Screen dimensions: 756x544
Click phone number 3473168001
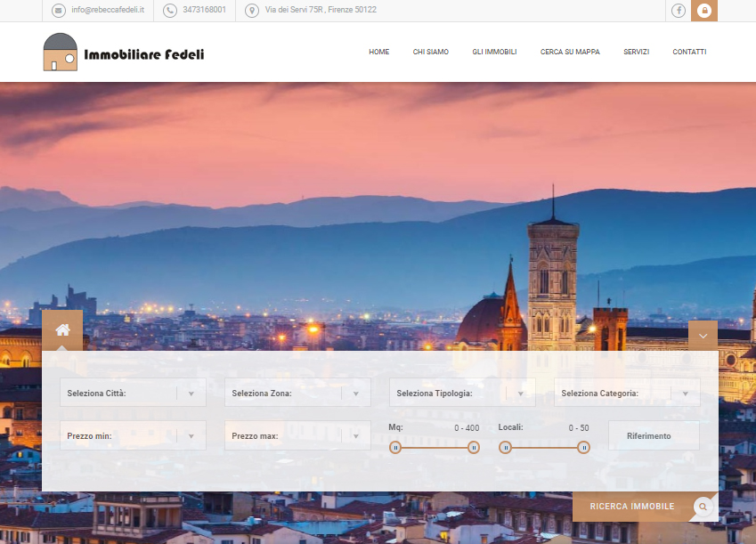point(205,10)
